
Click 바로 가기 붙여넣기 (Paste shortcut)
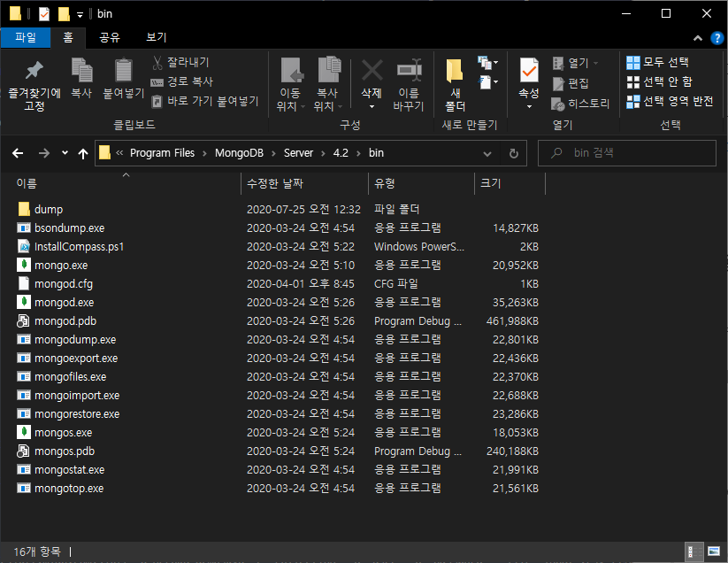[204, 101]
